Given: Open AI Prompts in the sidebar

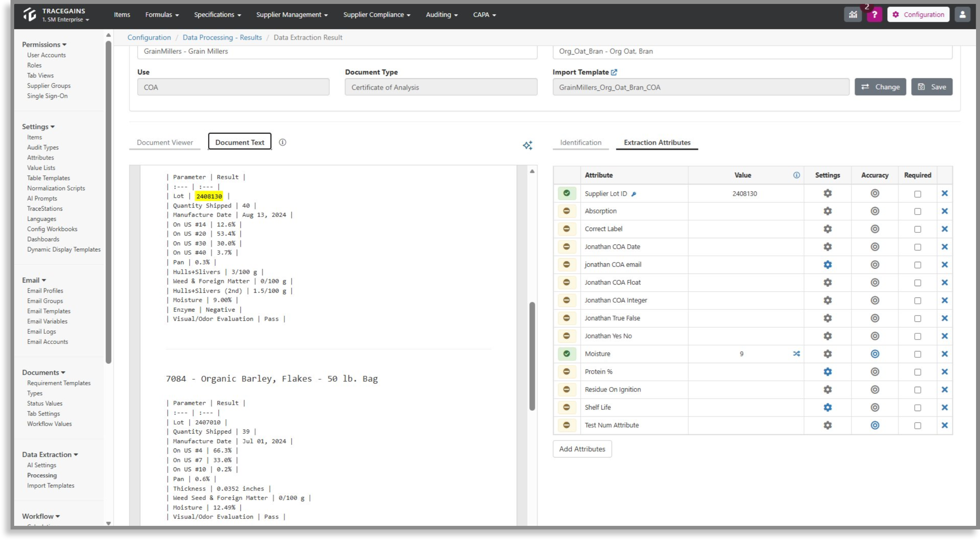Looking at the screenshot, I should click(42, 198).
